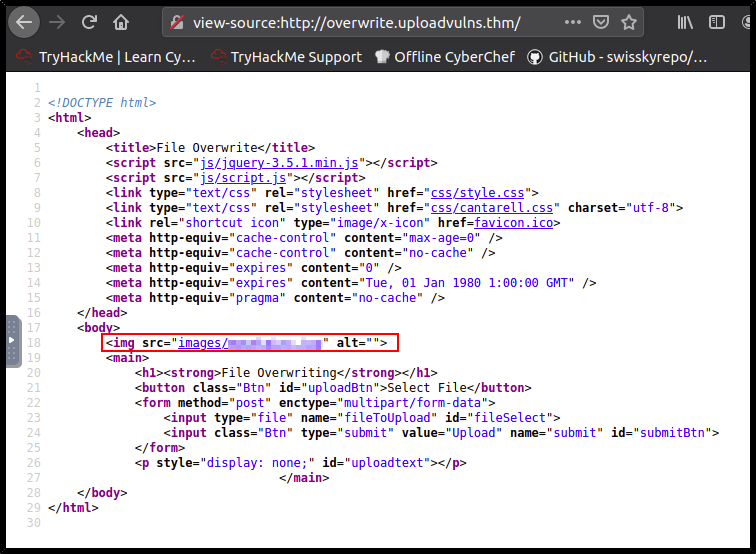Open the Library icon in toolbar
The width and height of the screenshot is (756, 554).
click(685, 22)
